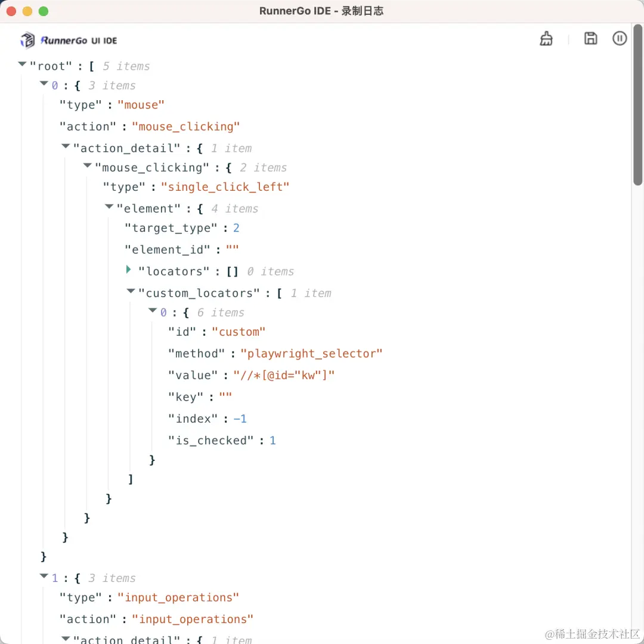
Task: Select the value string //*[@id="kw"]
Action: pyautogui.click(x=284, y=376)
